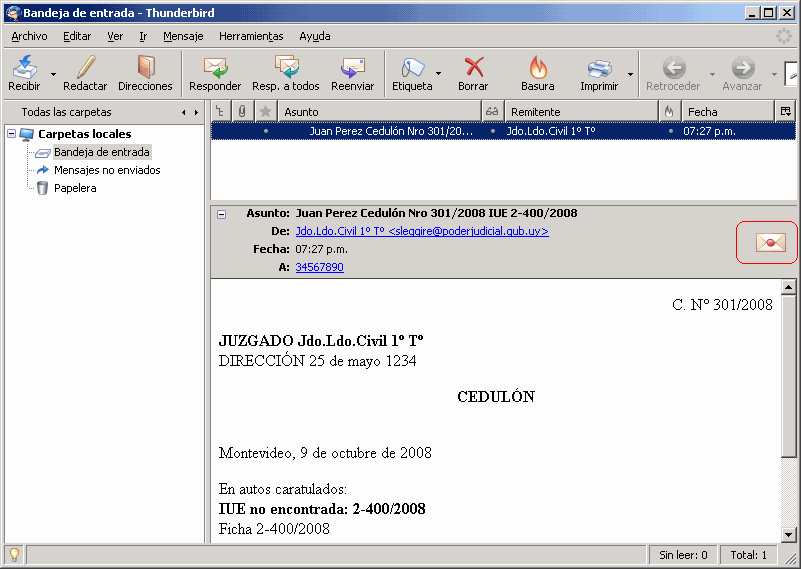Click Reenviar forward button

352,74
